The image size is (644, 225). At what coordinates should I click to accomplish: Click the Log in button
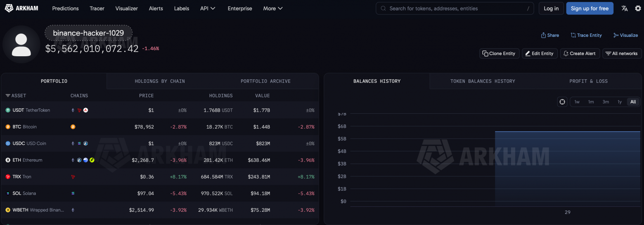coord(551,8)
